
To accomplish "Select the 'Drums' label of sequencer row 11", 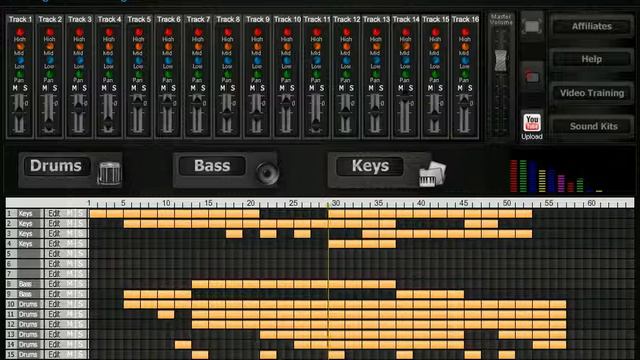I will click(28, 314).
